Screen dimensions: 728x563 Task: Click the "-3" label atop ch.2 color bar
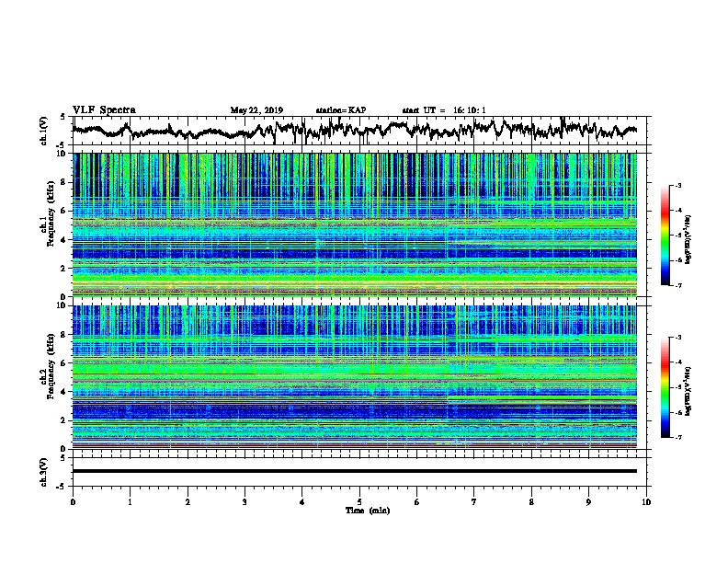(678, 338)
